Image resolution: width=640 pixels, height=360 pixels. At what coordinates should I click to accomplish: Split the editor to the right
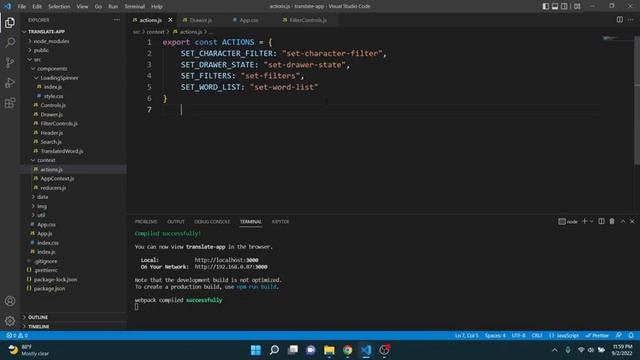tap(620, 20)
